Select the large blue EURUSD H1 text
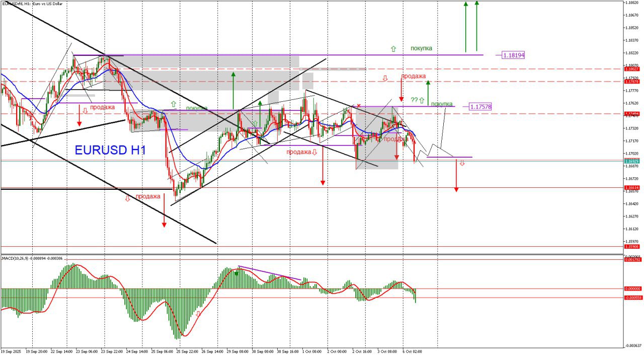Viewport: 644px width, 356px height. coord(110,150)
